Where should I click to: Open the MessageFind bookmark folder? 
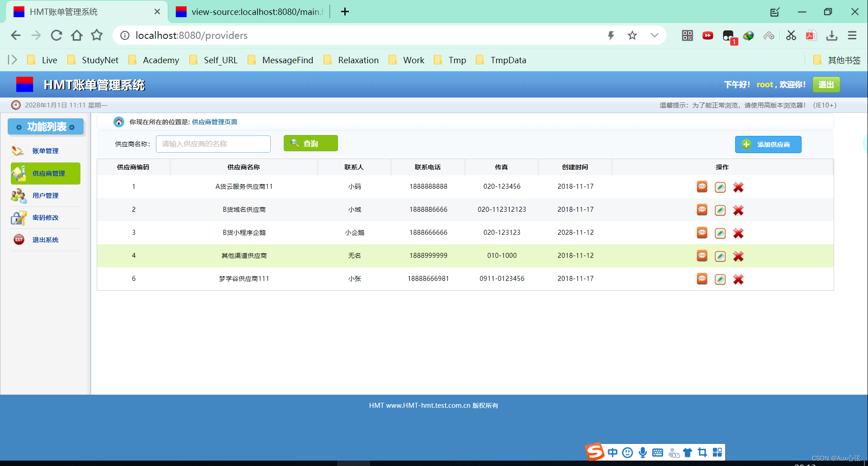click(280, 60)
